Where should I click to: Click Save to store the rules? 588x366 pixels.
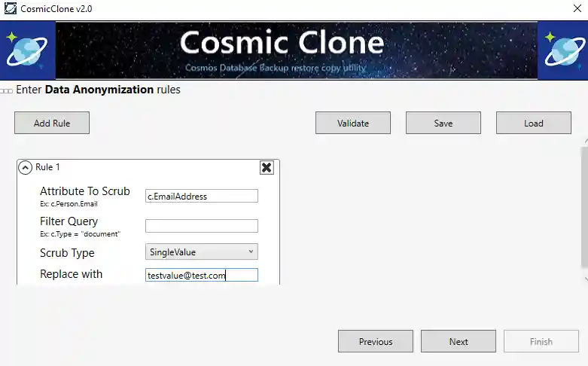click(443, 123)
